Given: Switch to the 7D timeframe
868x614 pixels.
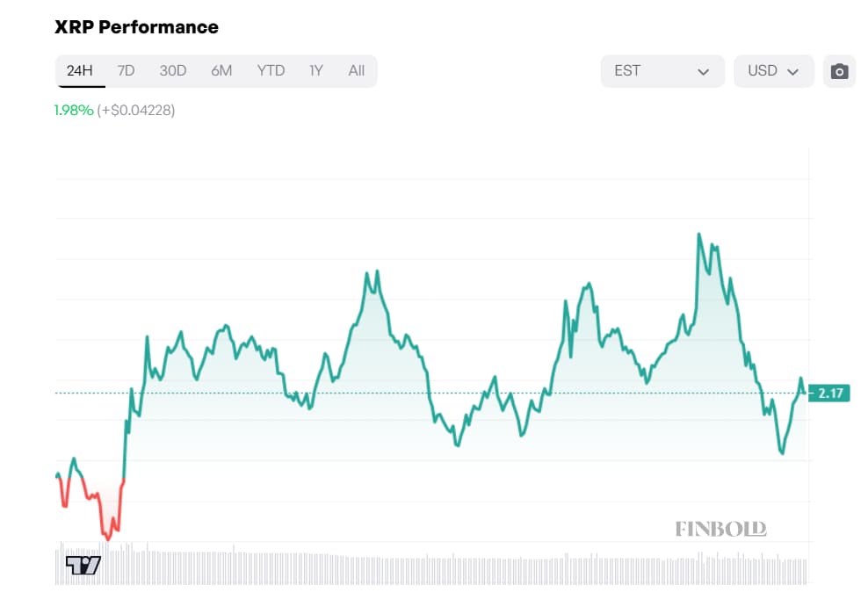Looking at the screenshot, I should (126, 71).
